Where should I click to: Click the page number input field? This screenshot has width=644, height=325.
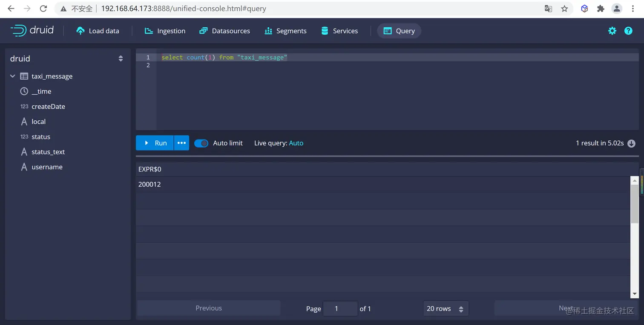point(340,308)
